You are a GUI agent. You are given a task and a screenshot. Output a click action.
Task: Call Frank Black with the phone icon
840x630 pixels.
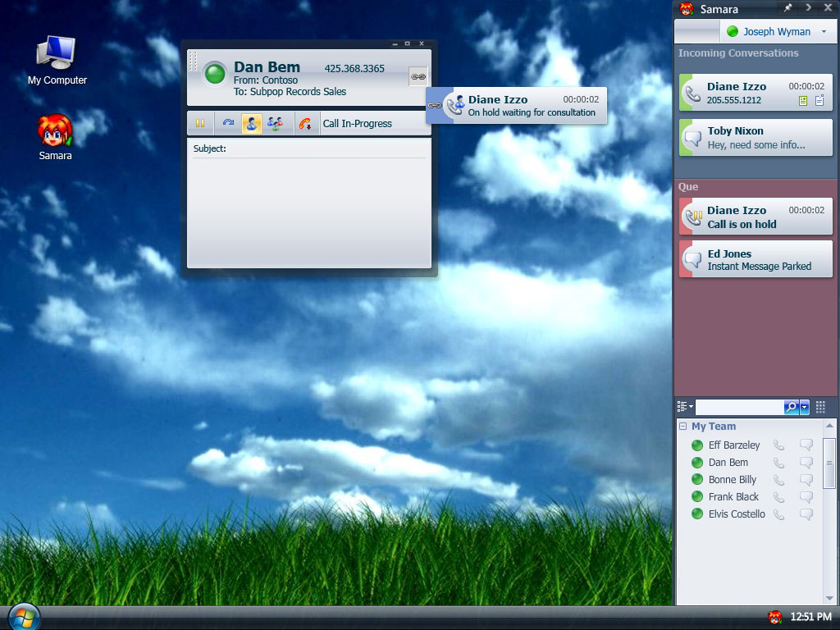tap(779, 496)
